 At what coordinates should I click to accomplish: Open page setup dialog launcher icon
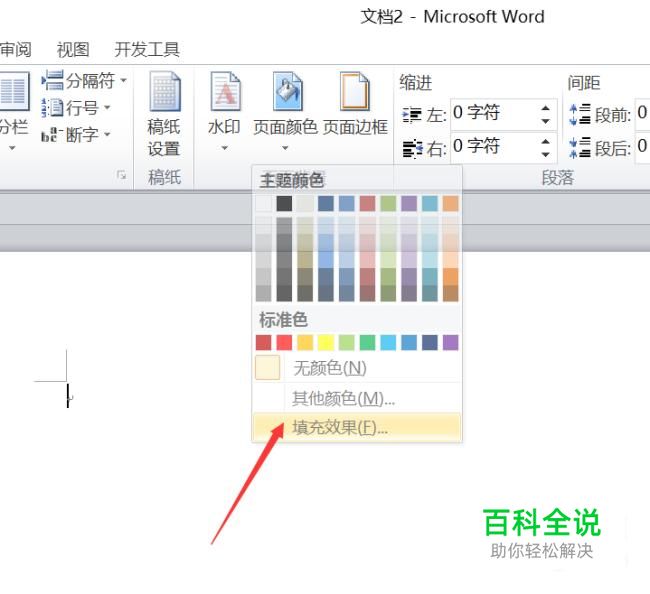tap(121, 175)
